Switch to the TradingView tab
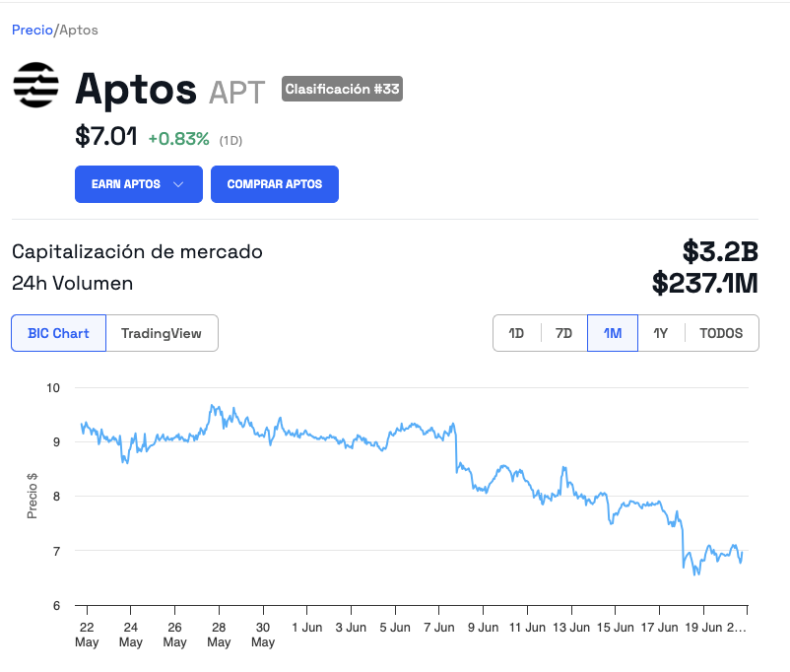Image resolution: width=790 pixels, height=672 pixels. coord(162,333)
